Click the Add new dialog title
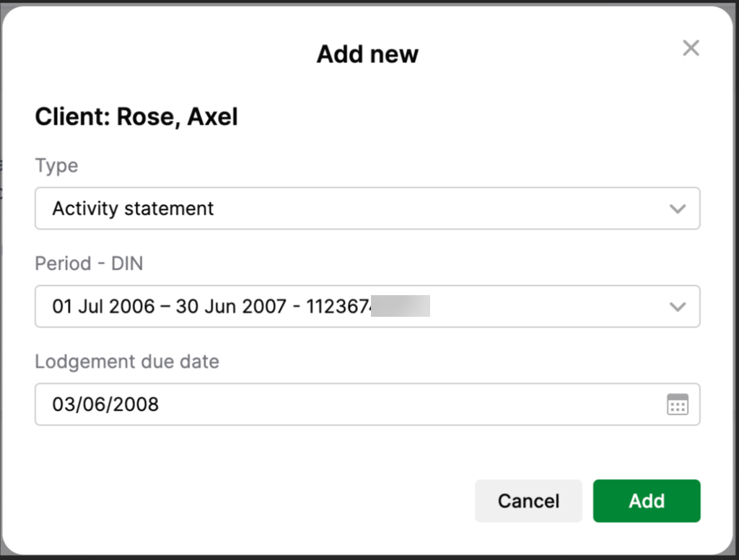Screen dimensions: 739x560 pos(367,53)
